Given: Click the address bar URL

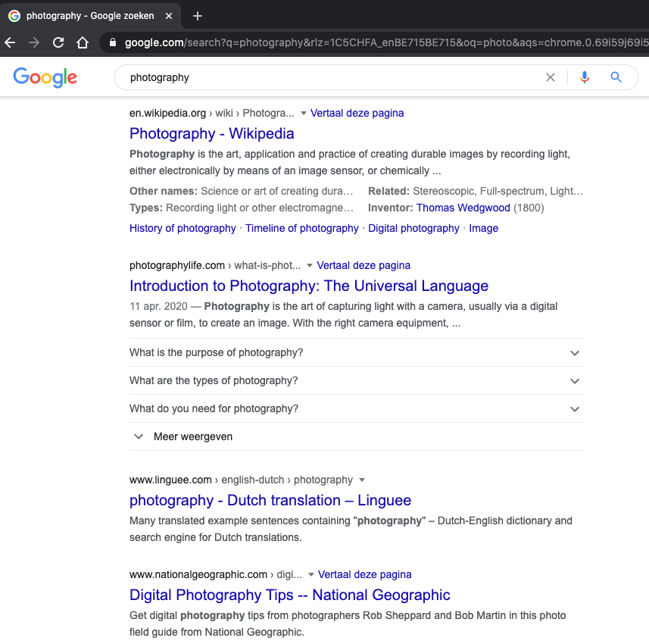Looking at the screenshot, I should [385, 42].
